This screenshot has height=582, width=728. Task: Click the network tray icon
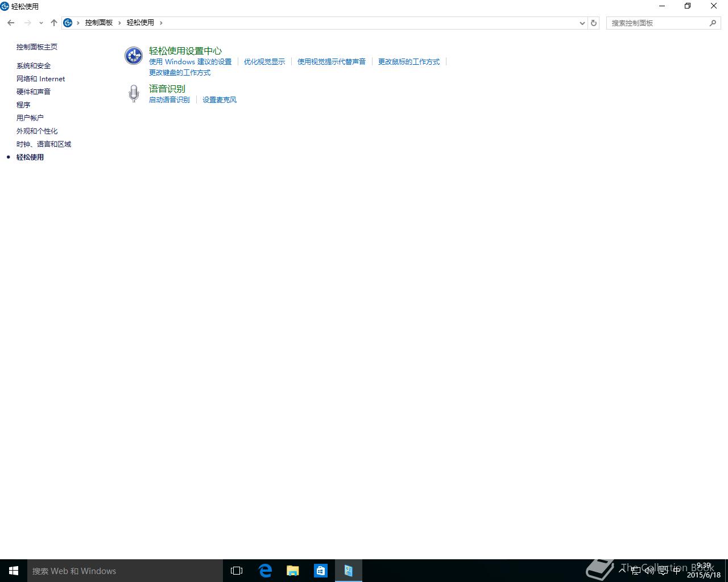[x=636, y=571]
